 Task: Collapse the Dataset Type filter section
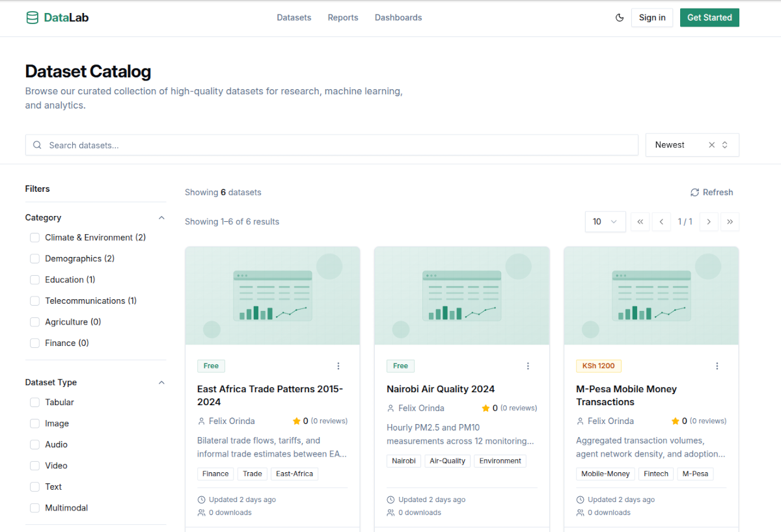tap(162, 382)
